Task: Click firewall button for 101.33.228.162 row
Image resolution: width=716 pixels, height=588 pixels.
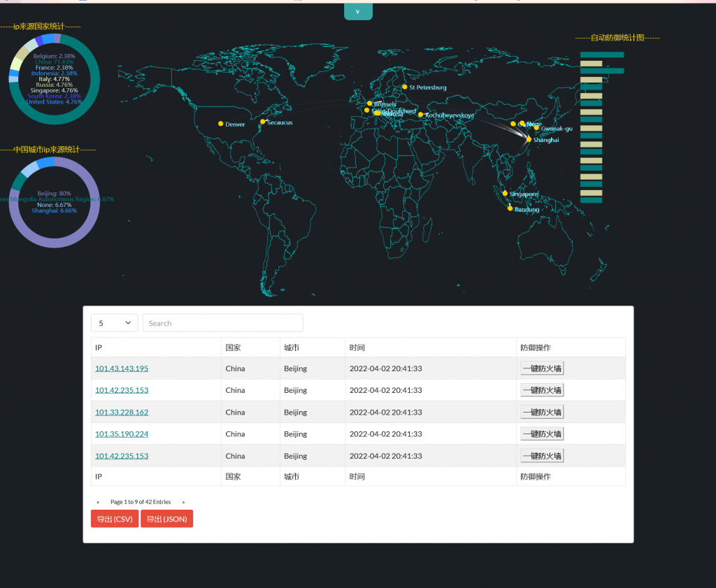Action: [x=542, y=413]
